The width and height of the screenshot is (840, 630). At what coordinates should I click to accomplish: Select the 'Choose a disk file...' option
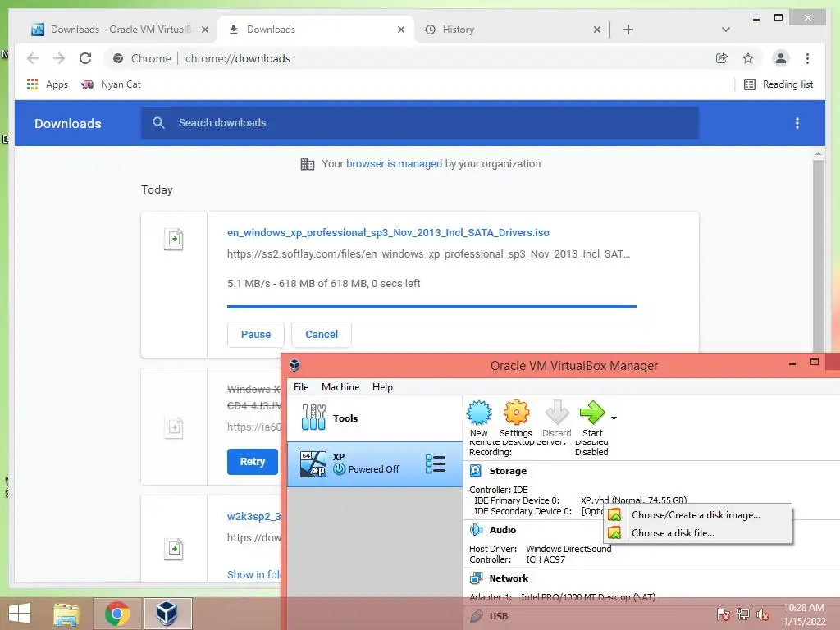coord(697,533)
